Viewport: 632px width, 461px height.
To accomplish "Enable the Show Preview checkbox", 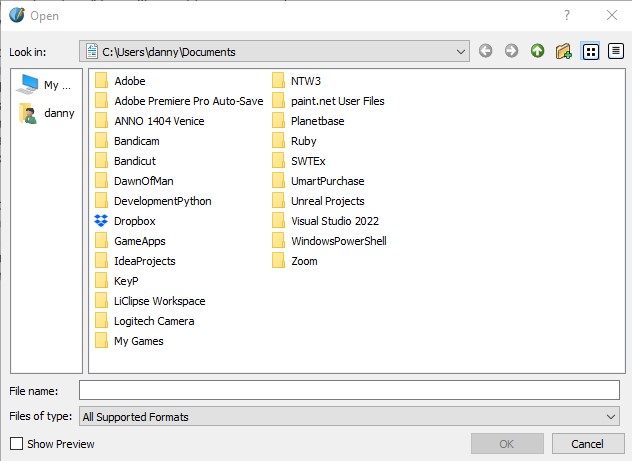I will 16,444.
